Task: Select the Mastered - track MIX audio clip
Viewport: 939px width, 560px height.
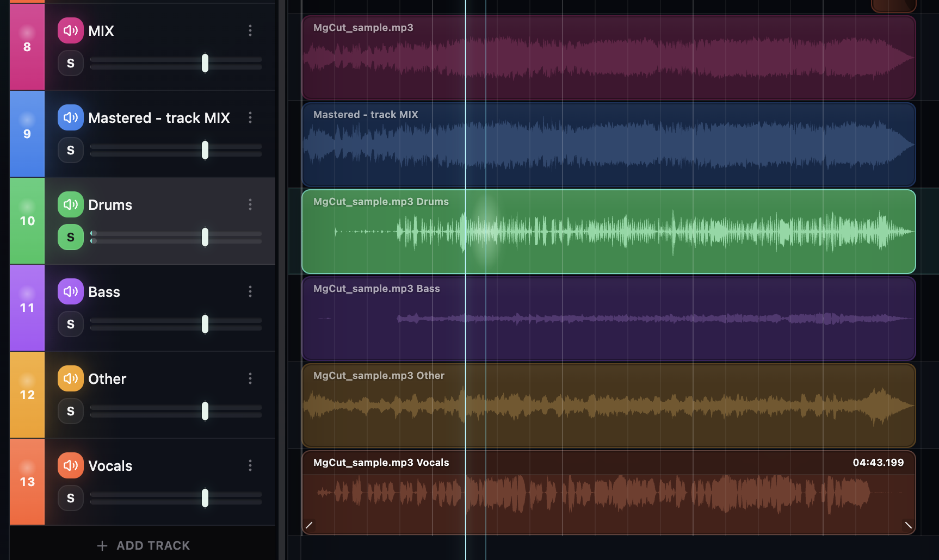Action: point(609,145)
